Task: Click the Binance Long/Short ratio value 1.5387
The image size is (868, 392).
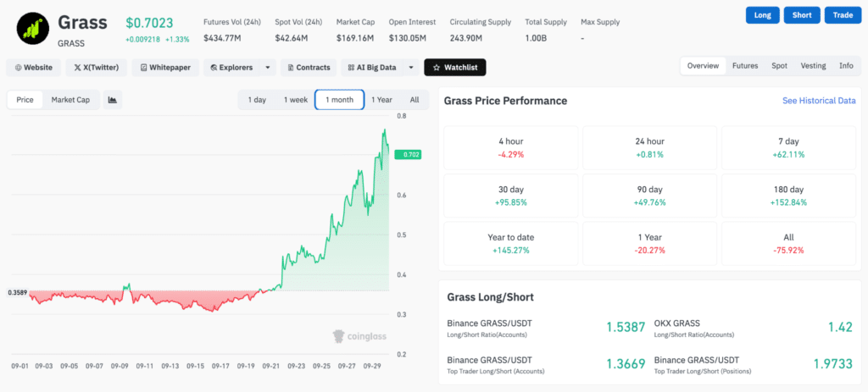Action: [626, 328]
